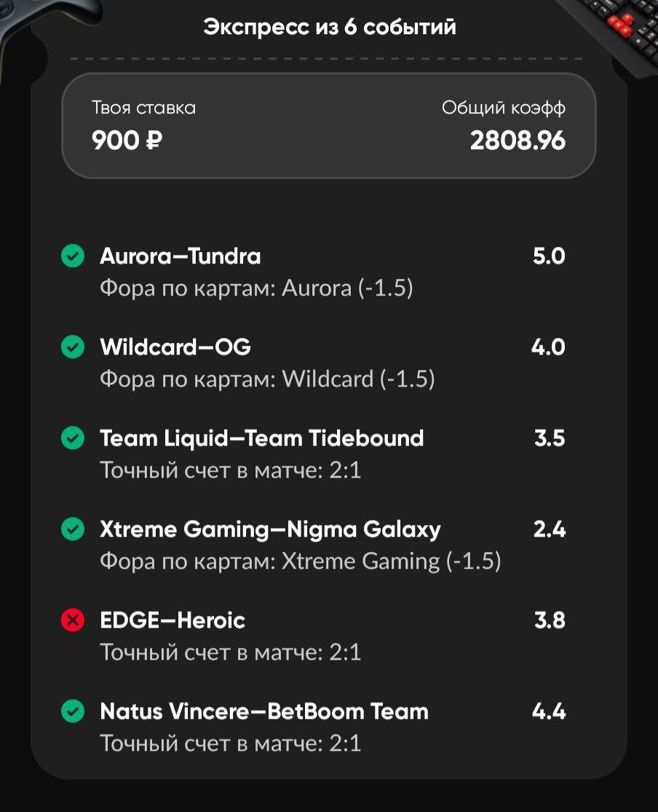Tap the green checkmark for Xtreme Gaming—Nigma Galaxy
Image resolution: width=658 pixels, height=812 pixels.
point(72,529)
